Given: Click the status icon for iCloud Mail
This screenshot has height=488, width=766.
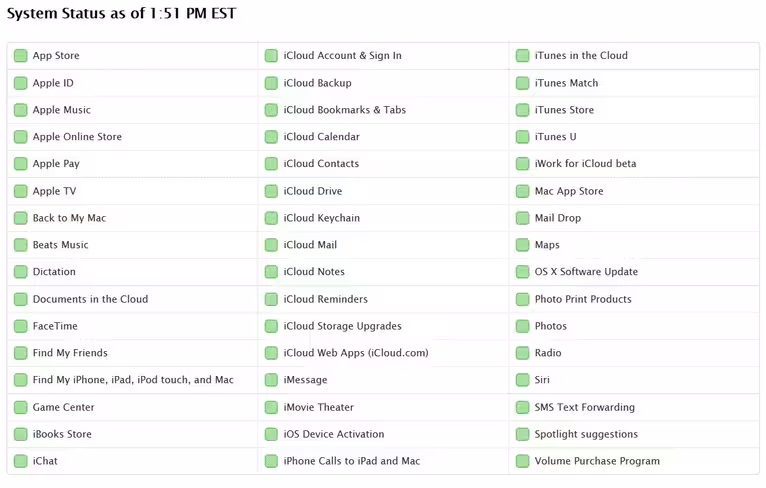Looking at the screenshot, I should [x=271, y=245].
